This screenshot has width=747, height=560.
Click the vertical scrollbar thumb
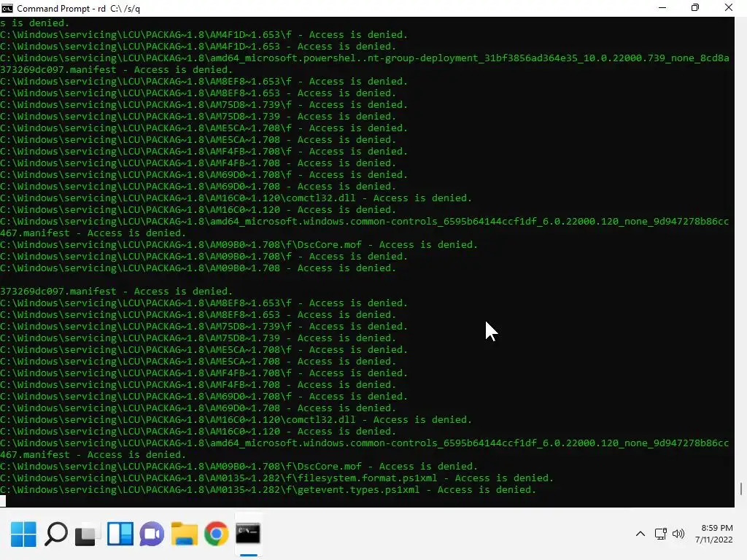741,489
